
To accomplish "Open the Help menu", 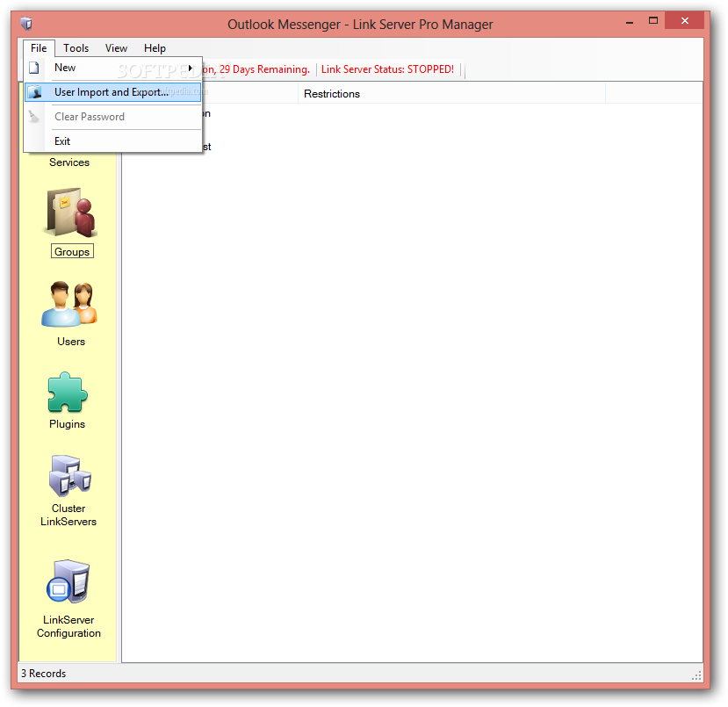I will pyautogui.click(x=155, y=48).
